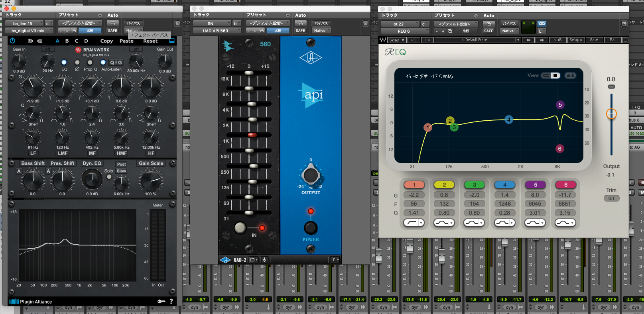This screenshot has width=644, height=314.
Task: Click the bx_digital undo arrow
Action: click(x=30, y=41)
